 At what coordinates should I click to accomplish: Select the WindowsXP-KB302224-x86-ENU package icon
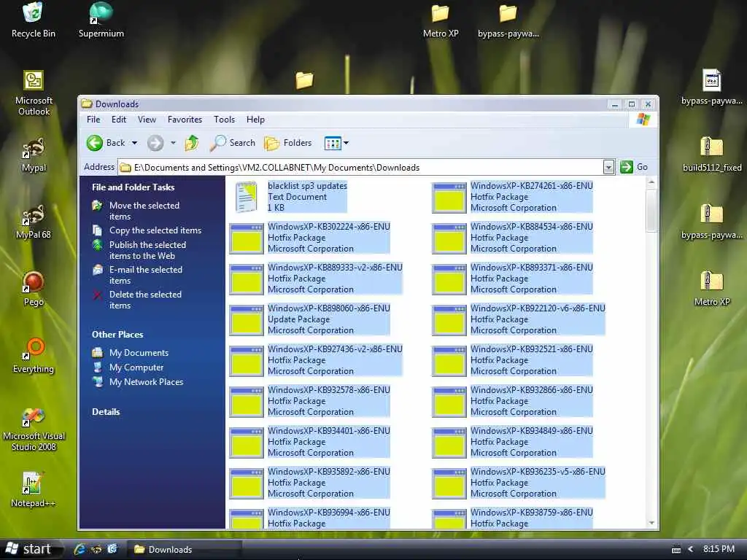(247, 239)
